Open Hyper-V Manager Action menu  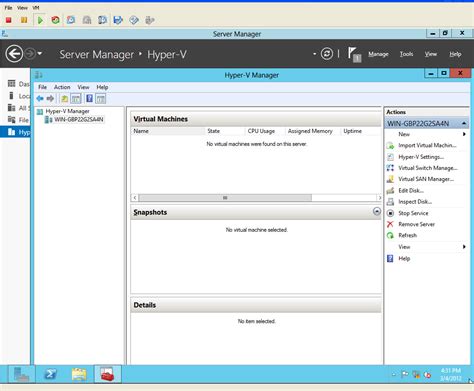[x=62, y=87]
